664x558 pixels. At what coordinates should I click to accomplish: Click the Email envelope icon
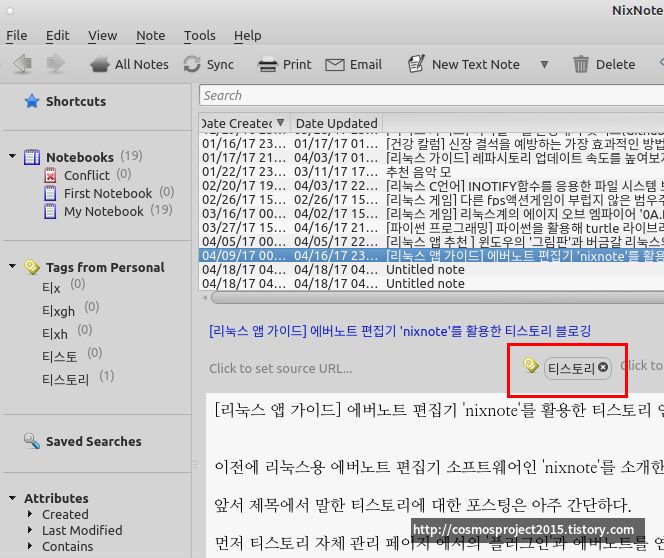coord(335,65)
